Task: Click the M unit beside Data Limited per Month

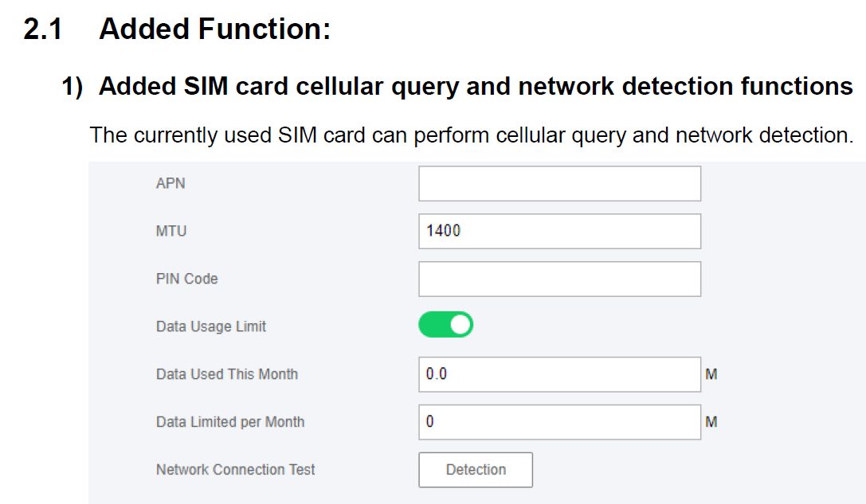Action: (x=711, y=422)
